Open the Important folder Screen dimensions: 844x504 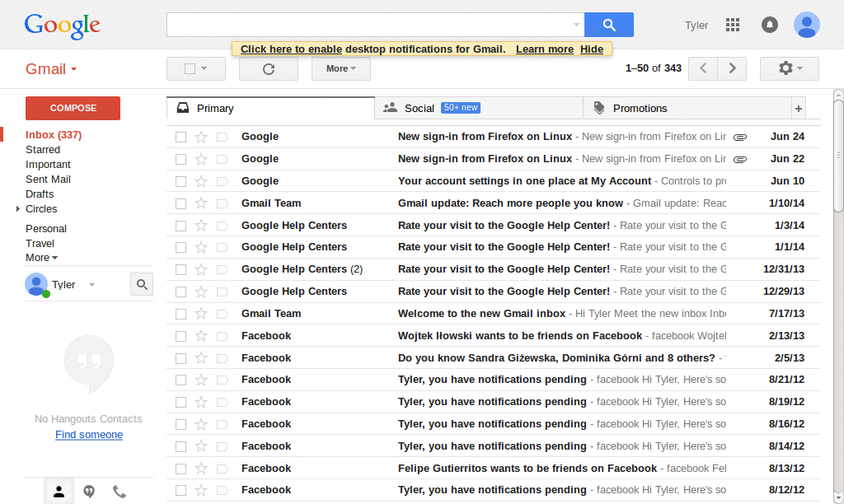[48, 165]
